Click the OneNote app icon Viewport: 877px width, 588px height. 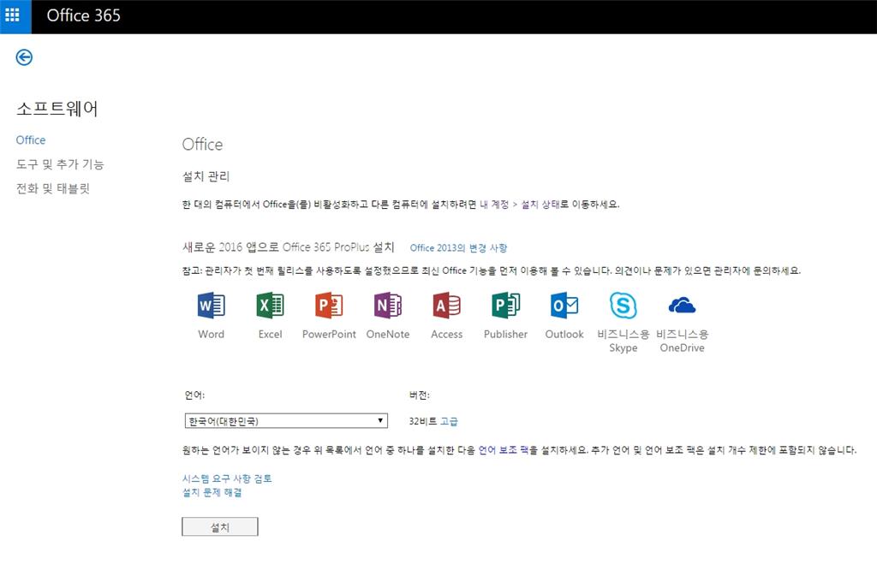tap(388, 306)
